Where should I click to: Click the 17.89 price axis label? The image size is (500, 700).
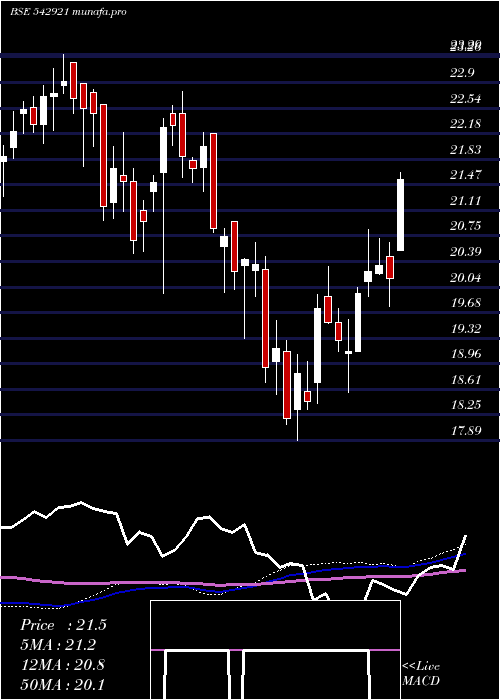click(466, 430)
